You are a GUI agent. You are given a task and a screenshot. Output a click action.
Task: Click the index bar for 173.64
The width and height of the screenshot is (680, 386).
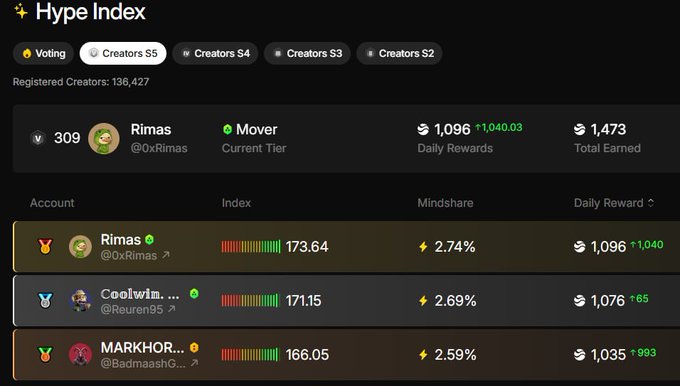[251, 246]
